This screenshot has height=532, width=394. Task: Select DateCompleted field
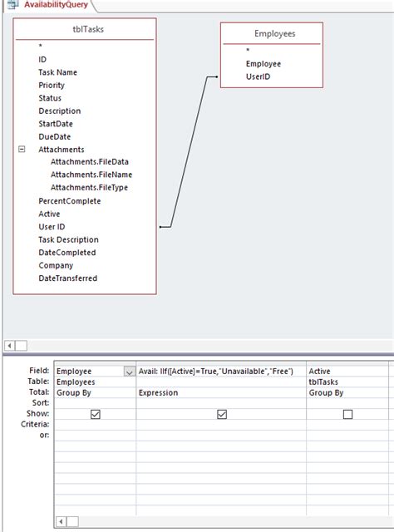pos(67,253)
